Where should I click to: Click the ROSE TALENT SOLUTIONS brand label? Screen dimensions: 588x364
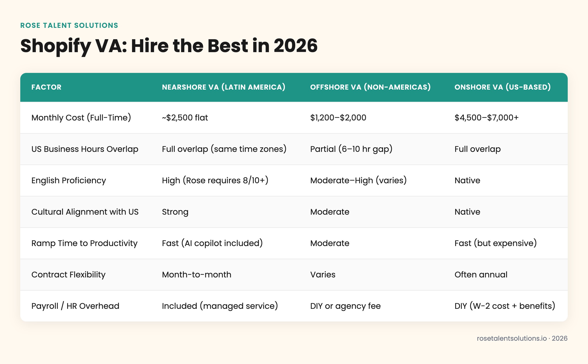point(69,25)
